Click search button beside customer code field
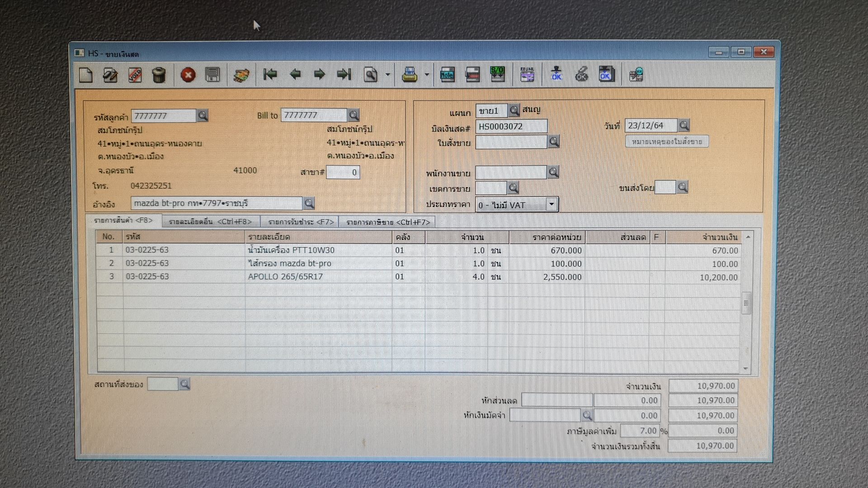Screen dimensions: 868x488 tap(203, 116)
